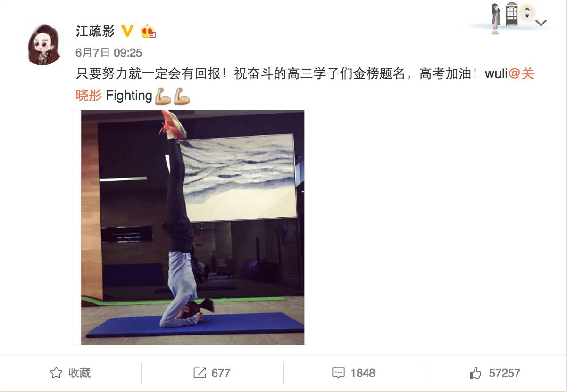Open the post options chevron dropdown
The height and width of the screenshot is (392, 567).
(541, 23)
